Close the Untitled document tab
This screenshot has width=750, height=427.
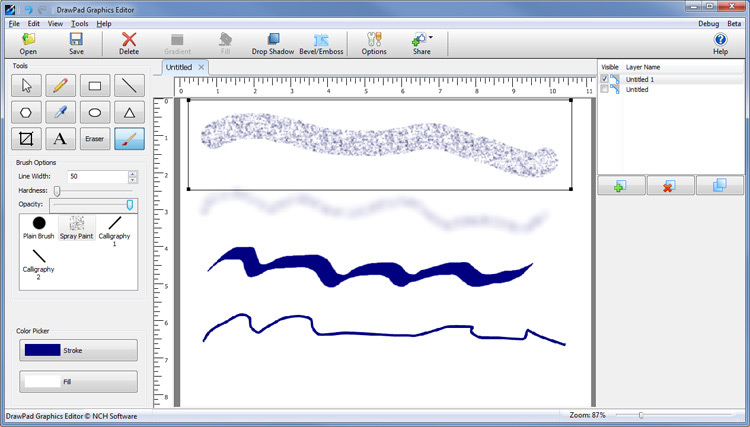point(201,67)
